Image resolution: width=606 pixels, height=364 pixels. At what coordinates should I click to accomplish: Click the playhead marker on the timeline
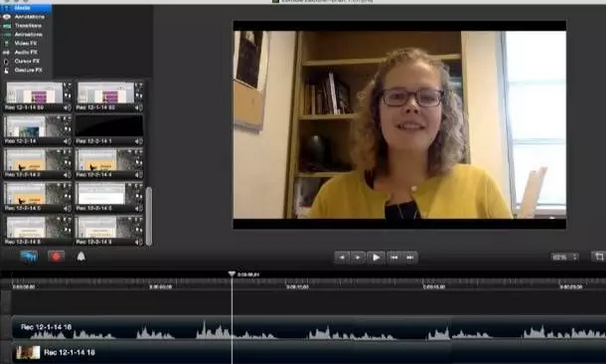(232, 274)
